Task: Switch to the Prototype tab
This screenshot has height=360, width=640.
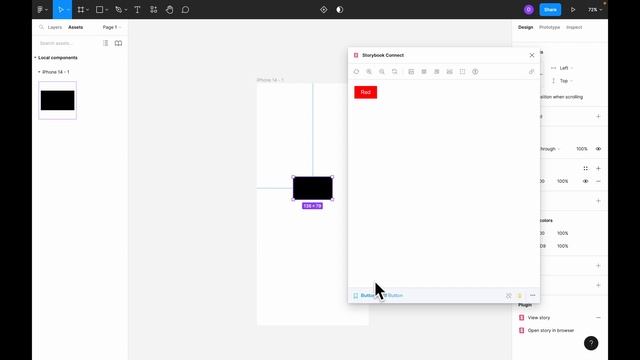Action: (549, 27)
